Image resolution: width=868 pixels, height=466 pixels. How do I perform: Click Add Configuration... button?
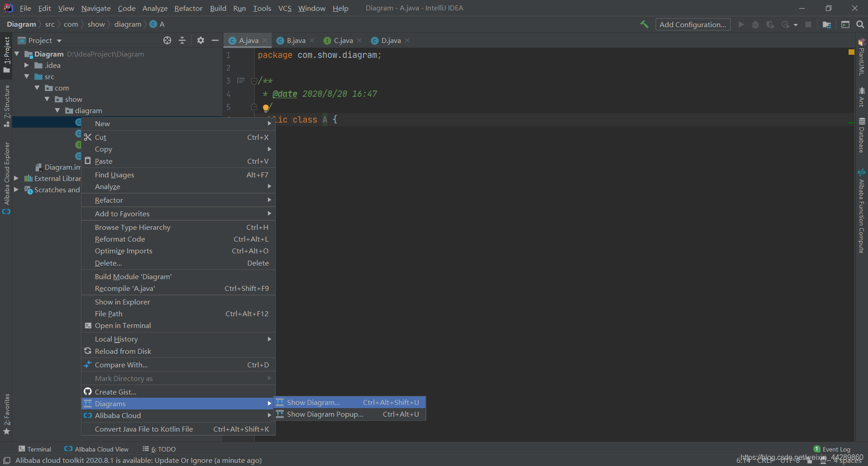pyautogui.click(x=693, y=24)
